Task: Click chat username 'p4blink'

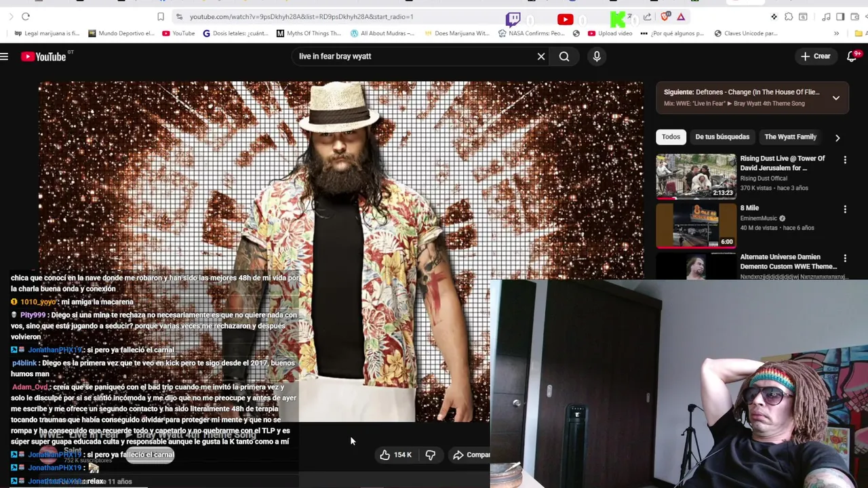Action: (24, 363)
